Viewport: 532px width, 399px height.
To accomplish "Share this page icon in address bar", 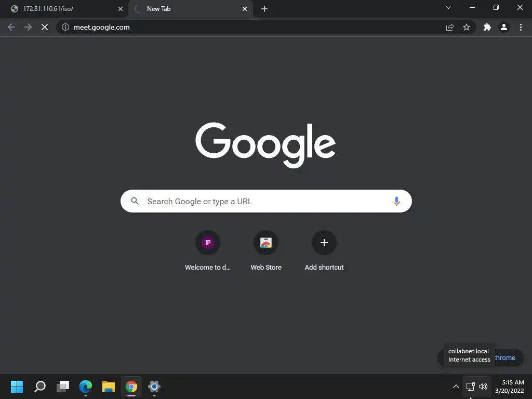I will click(x=450, y=27).
